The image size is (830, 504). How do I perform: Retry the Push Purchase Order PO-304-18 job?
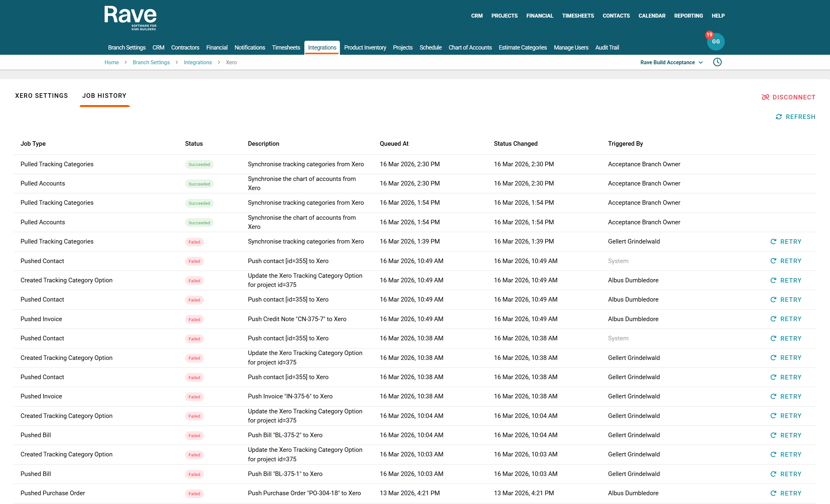(786, 493)
